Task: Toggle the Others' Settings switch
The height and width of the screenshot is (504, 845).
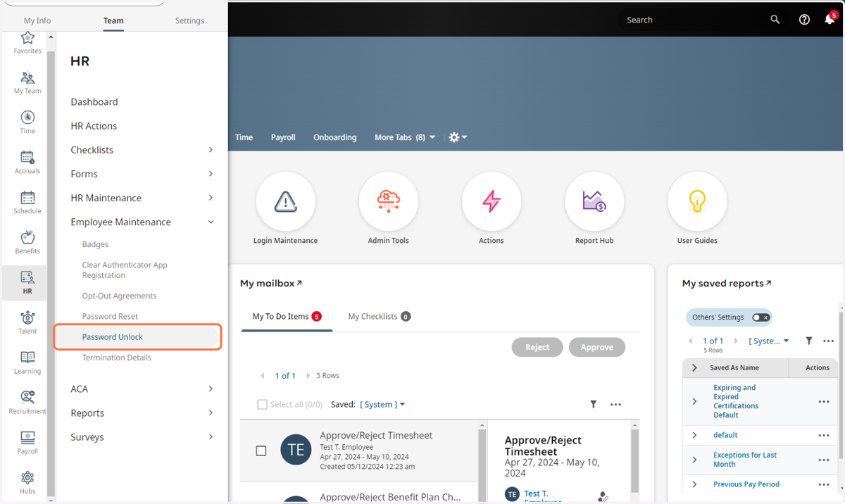Action: point(760,317)
